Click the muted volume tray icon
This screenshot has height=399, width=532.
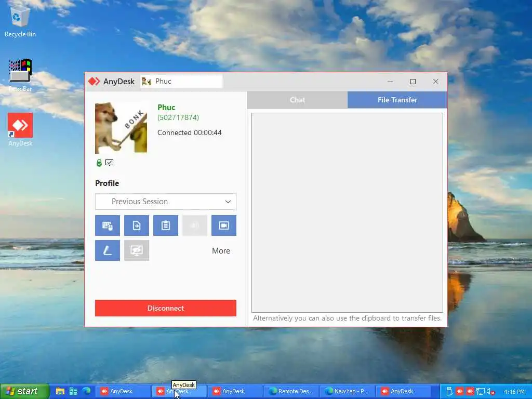click(490, 392)
